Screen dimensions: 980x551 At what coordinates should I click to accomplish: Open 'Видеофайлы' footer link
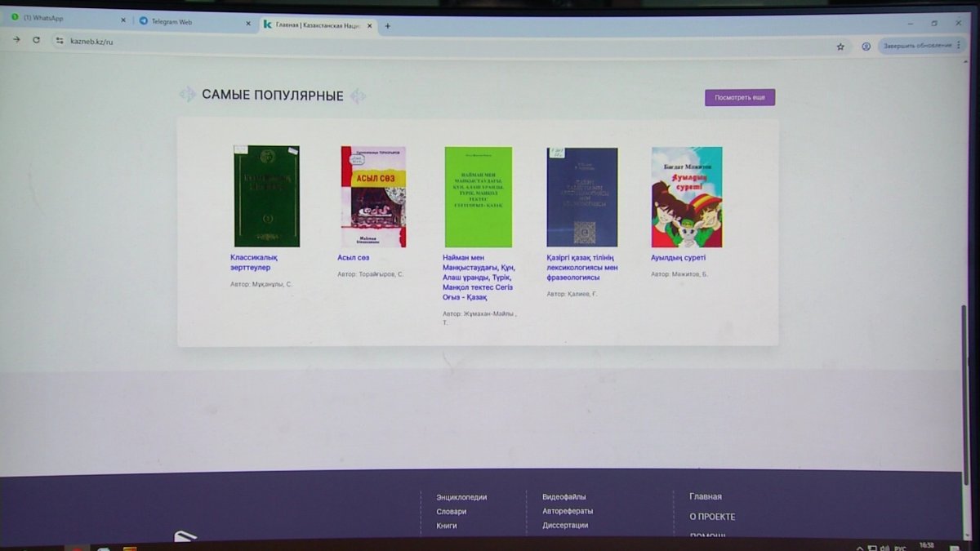[x=563, y=497]
